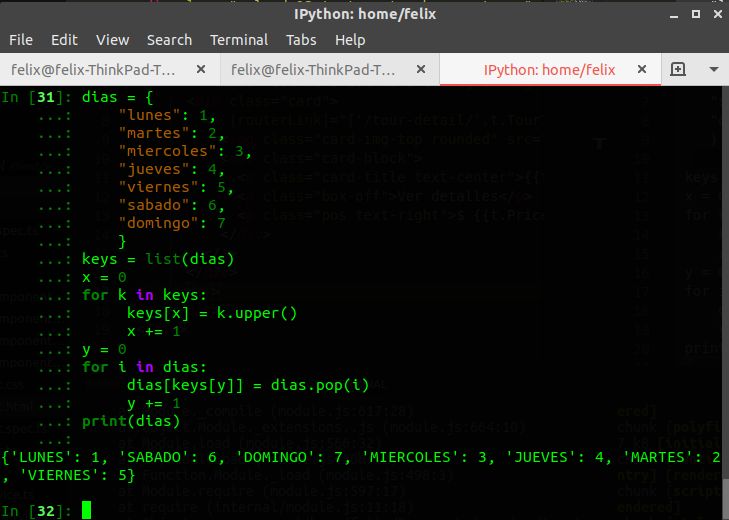Open the Edit menu

[64, 40]
